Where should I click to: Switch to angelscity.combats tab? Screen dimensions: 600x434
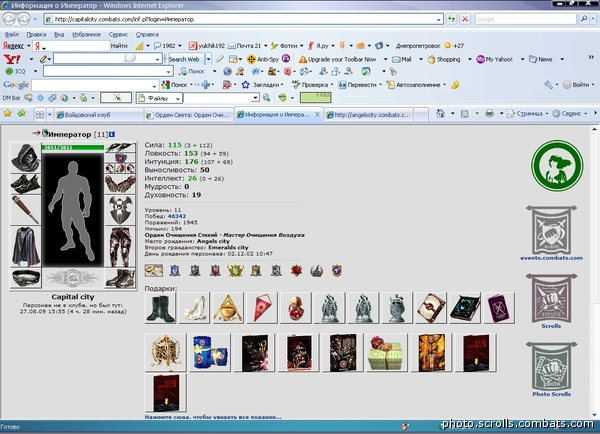pos(368,114)
